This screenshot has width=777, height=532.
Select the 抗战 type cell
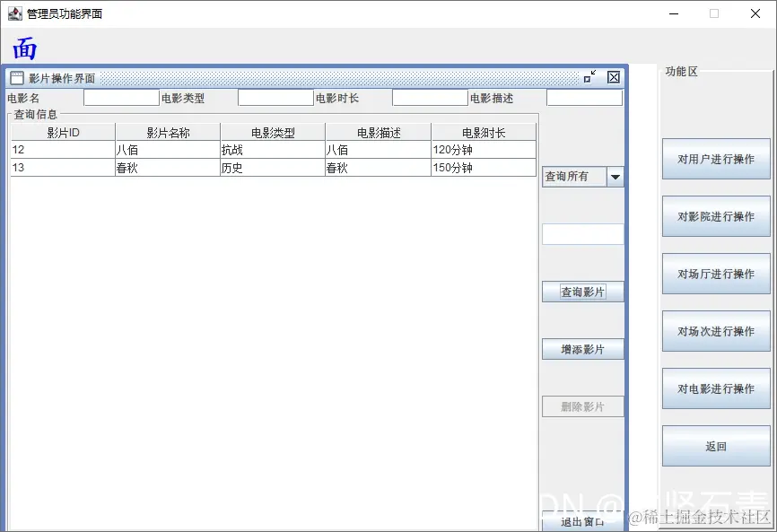(273, 150)
